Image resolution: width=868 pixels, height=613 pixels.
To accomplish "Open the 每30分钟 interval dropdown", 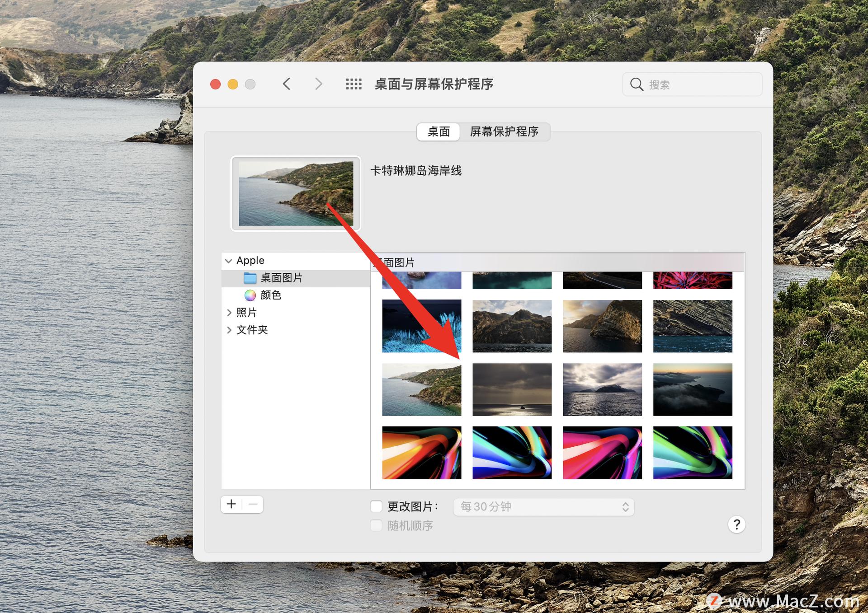I will (542, 507).
